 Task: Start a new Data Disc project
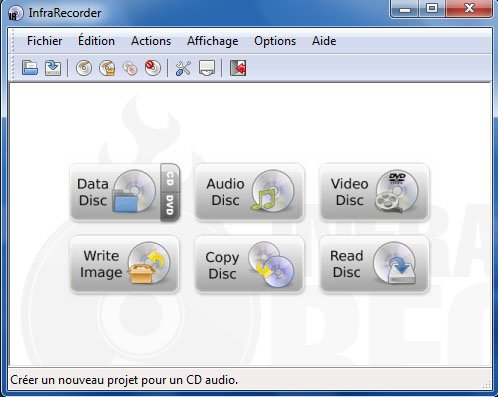pos(115,192)
